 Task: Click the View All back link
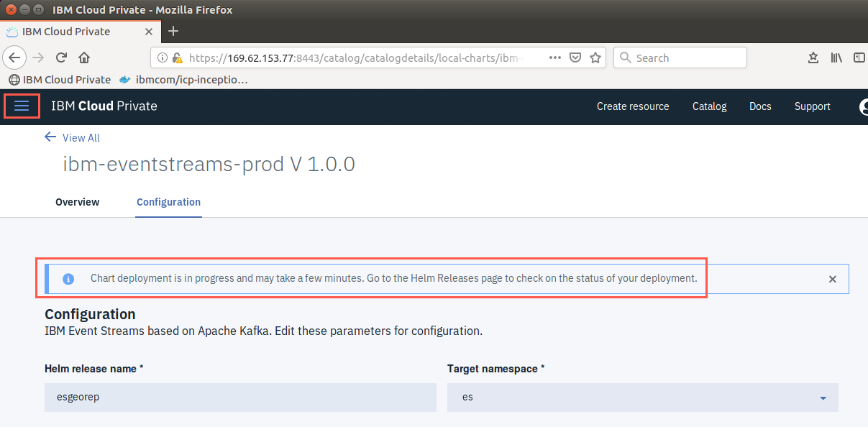[73, 137]
